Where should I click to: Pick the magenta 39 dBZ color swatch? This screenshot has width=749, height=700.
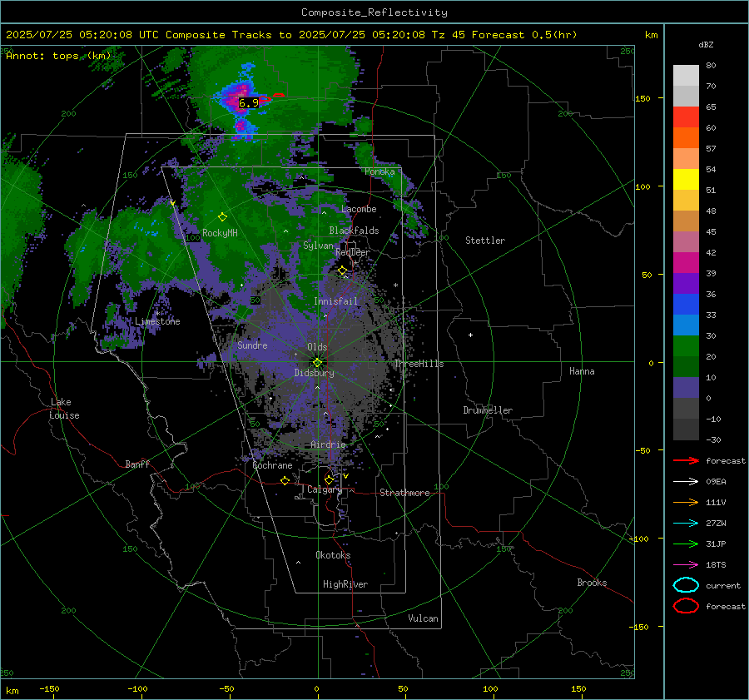pos(686,262)
